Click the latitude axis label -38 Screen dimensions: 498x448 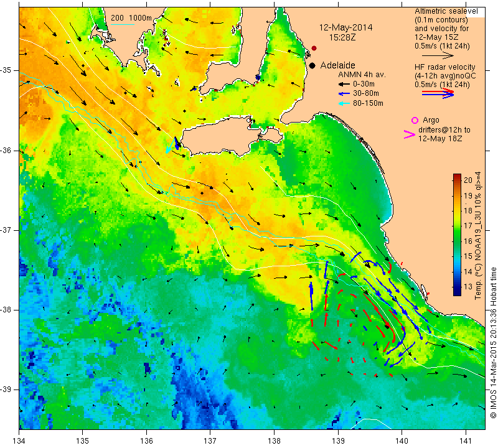tap(6, 310)
